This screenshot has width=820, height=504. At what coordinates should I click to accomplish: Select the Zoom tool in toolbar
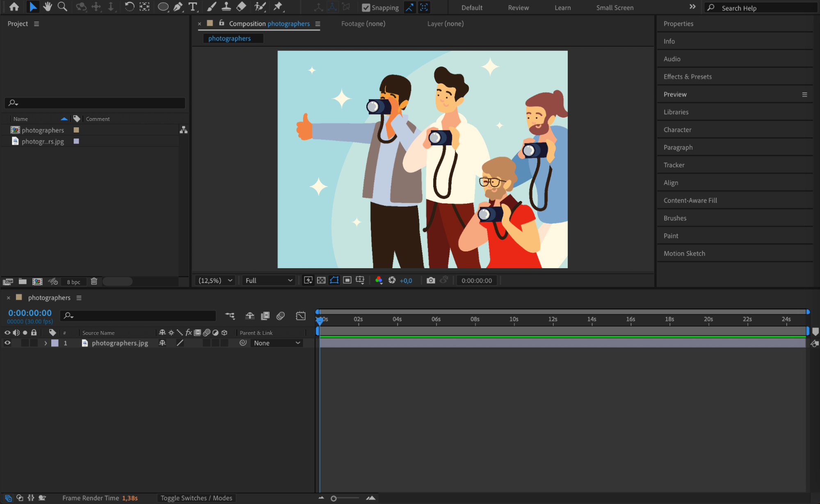pyautogui.click(x=62, y=7)
